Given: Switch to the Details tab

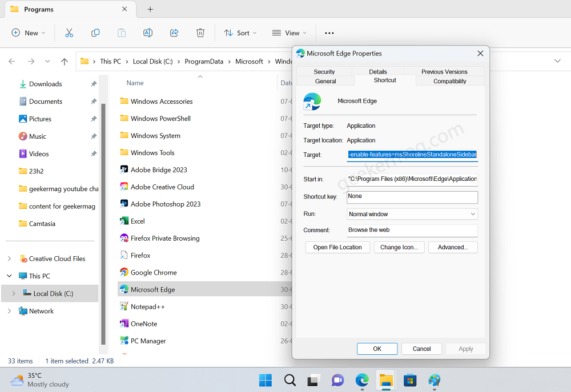Looking at the screenshot, I should click(378, 71).
